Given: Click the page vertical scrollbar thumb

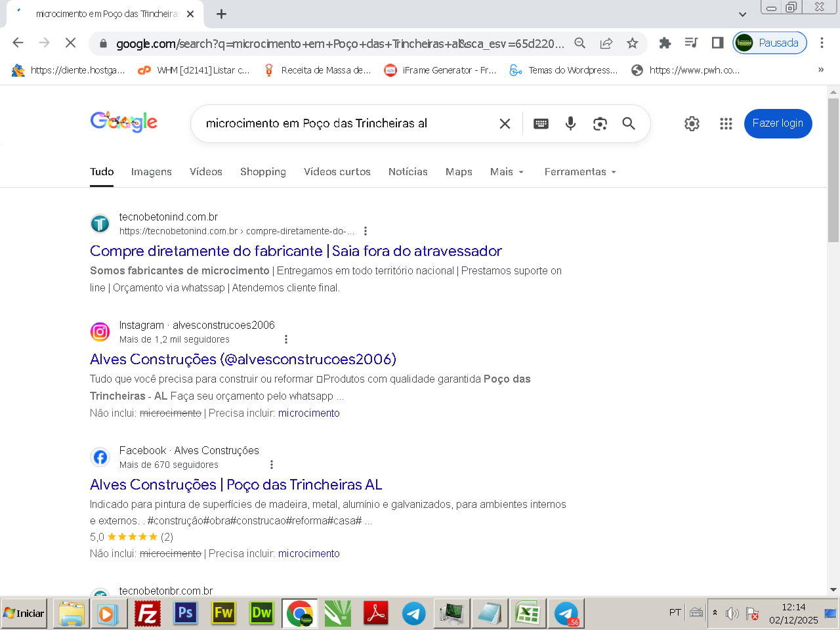Looking at the screenshot, I should click(833, 171).
